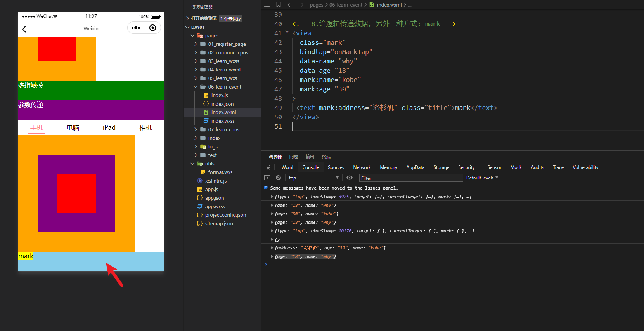Switch to the Sources tab

pos(336,167)
